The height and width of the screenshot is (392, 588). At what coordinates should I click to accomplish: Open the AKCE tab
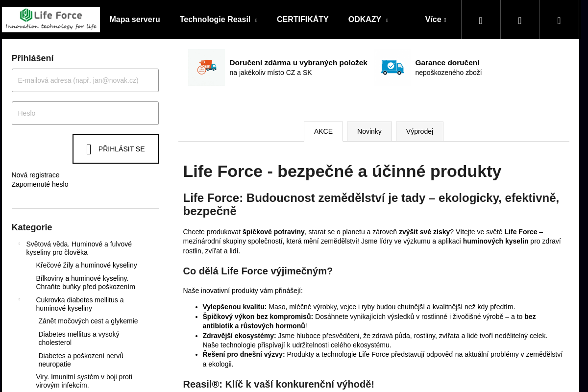(x=323, y=131)
